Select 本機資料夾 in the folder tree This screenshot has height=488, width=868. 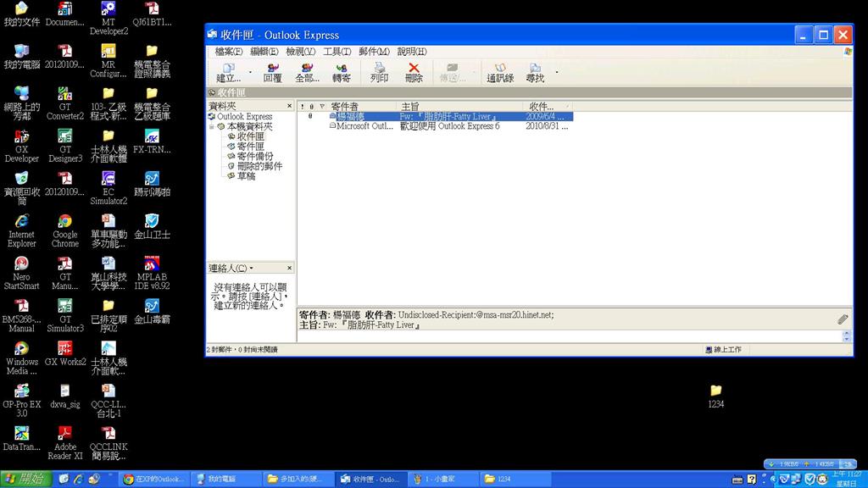pyautogui.click(x=245, y=127)
